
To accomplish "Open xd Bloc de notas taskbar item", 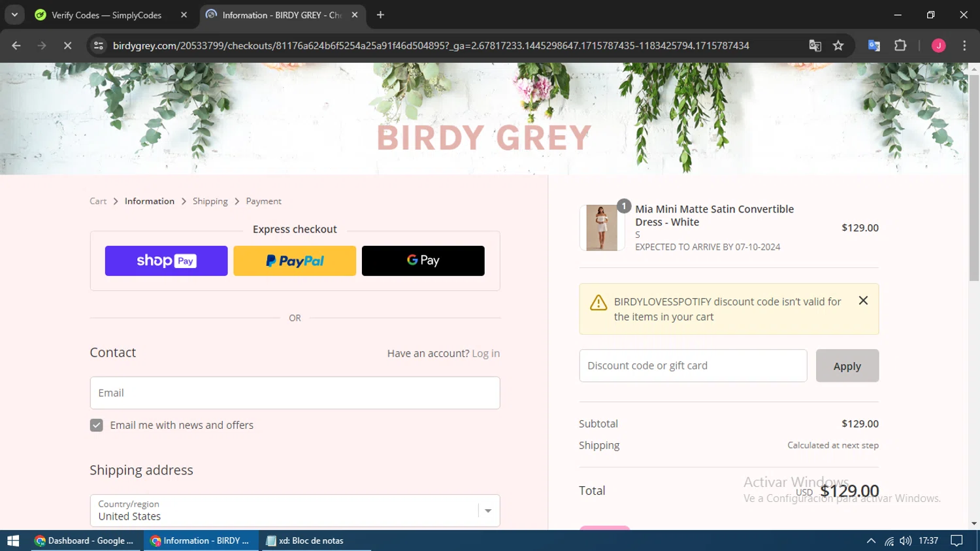I will pos(316,541).
